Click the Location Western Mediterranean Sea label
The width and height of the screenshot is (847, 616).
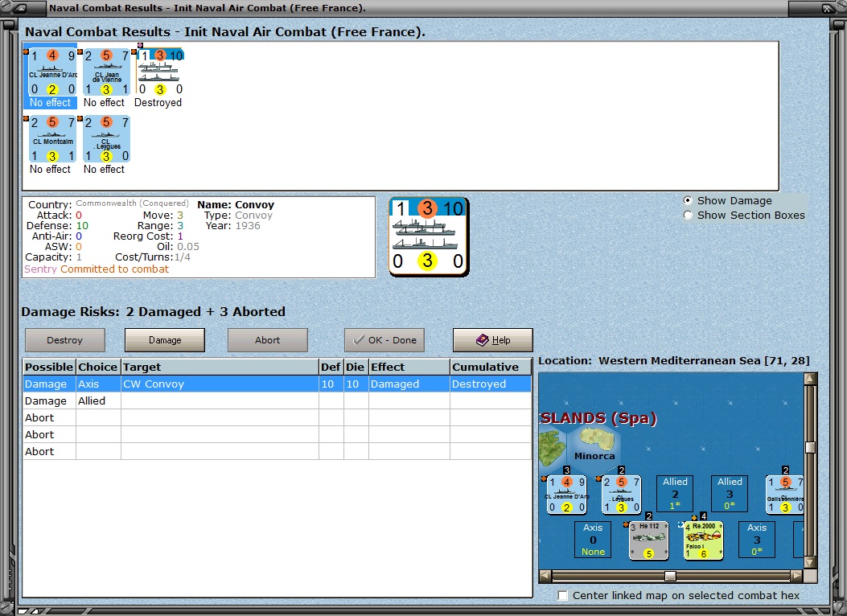(x=673, y=360)
